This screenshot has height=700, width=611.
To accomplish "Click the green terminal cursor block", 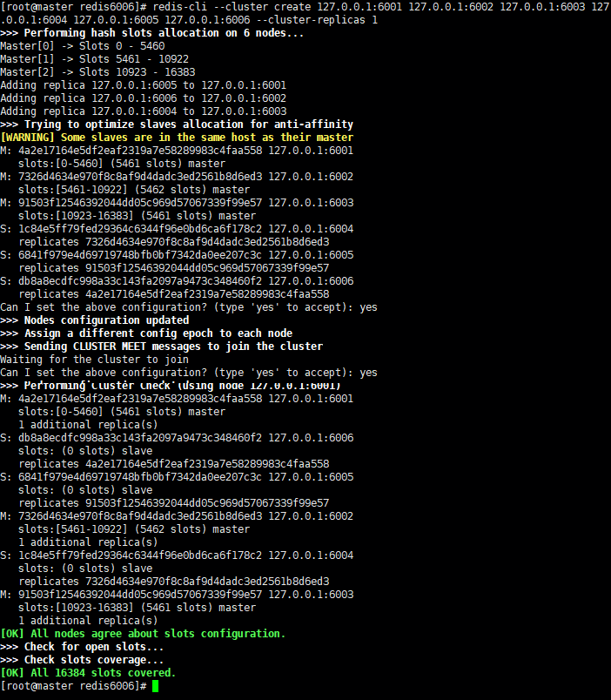I will pyautogui.click(x=155, y=686).
